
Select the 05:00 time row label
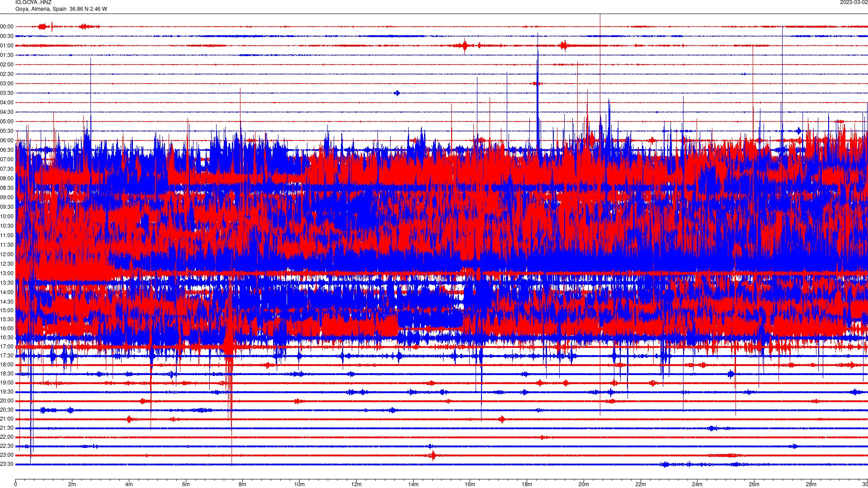click(7, 122)
